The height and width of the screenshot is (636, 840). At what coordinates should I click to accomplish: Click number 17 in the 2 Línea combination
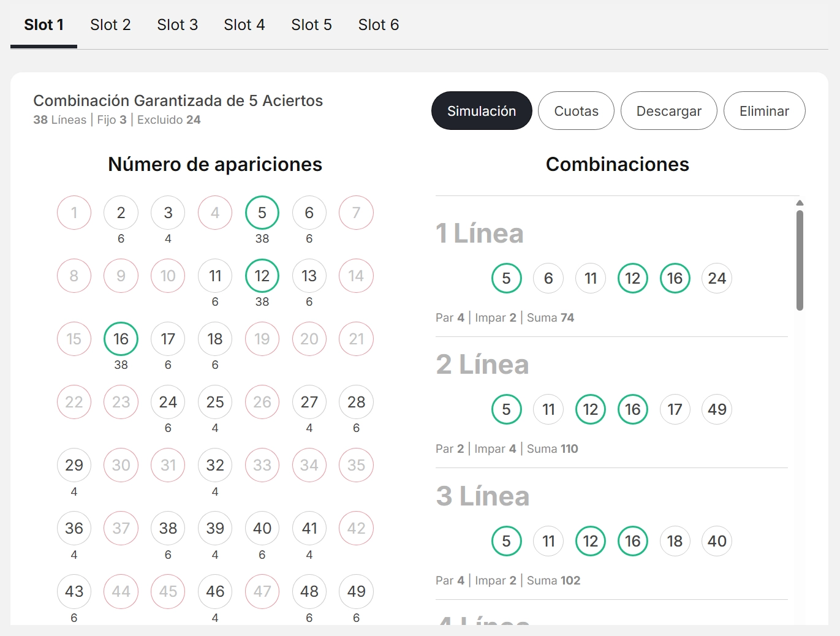(x=675, y=409)
